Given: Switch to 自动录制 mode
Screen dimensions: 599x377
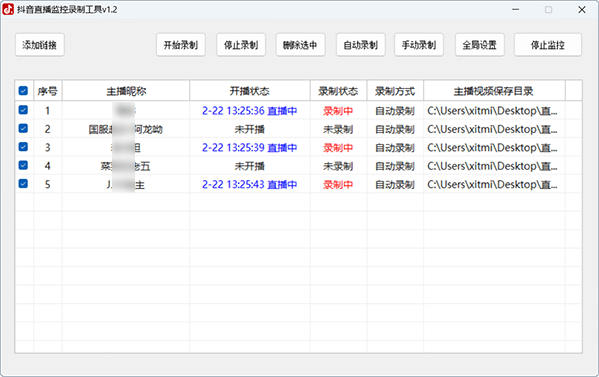Looking at the screenshot, I should (x=361, y=45).
